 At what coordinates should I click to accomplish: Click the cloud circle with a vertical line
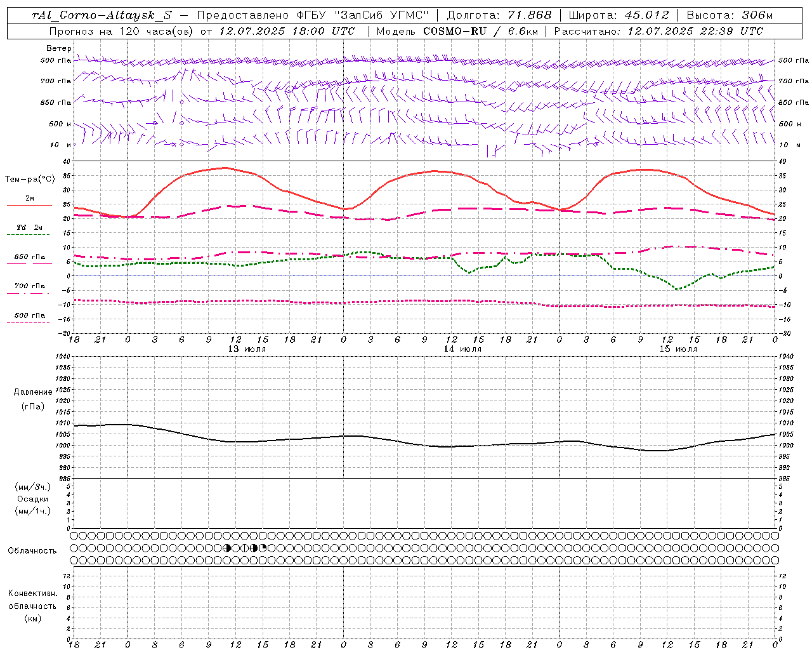click(x=245, y=548)
